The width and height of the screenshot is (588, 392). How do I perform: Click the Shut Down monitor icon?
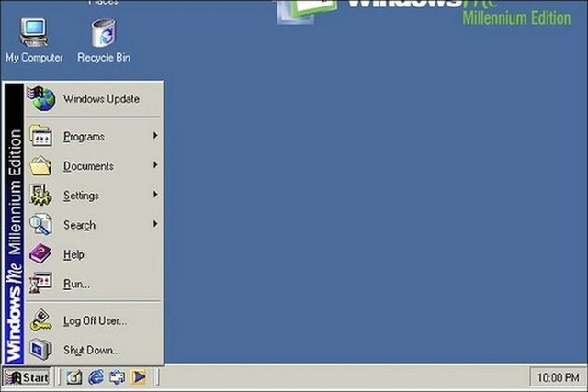[x=40, y=349]
